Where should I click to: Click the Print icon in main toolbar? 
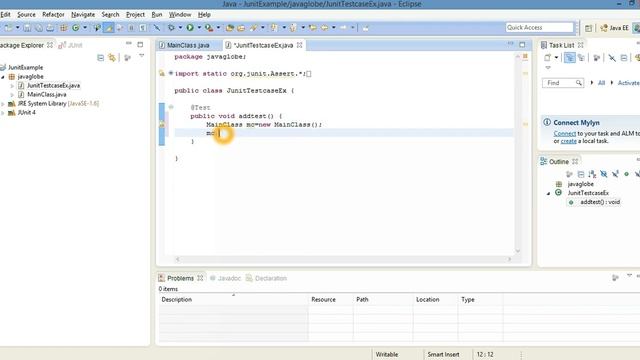pos(50,28)
